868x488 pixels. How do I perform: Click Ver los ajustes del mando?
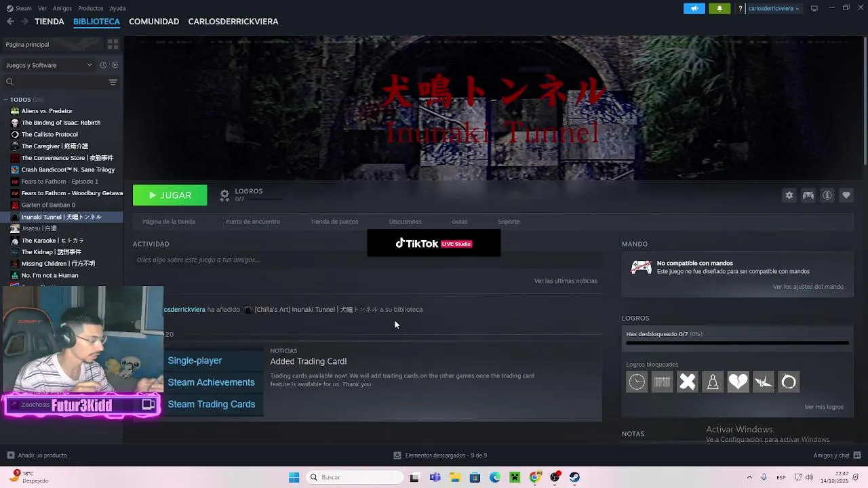[808, 287]
